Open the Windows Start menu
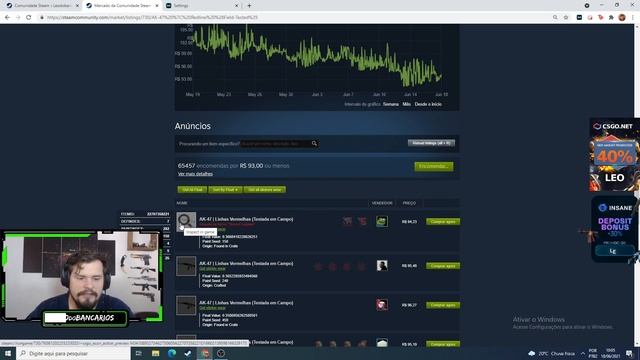The image size is (640, 360). tap(7, 353)
